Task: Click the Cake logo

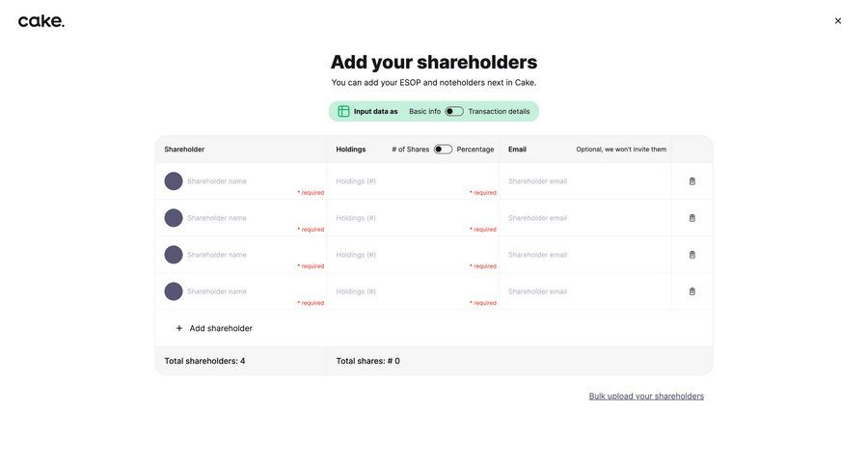Action: tap(41, 21)
